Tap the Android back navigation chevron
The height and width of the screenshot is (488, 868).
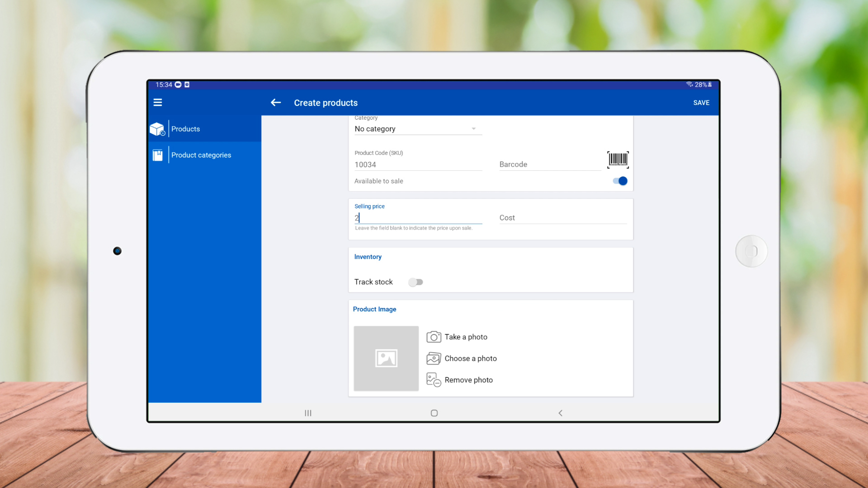pos(560,413)
